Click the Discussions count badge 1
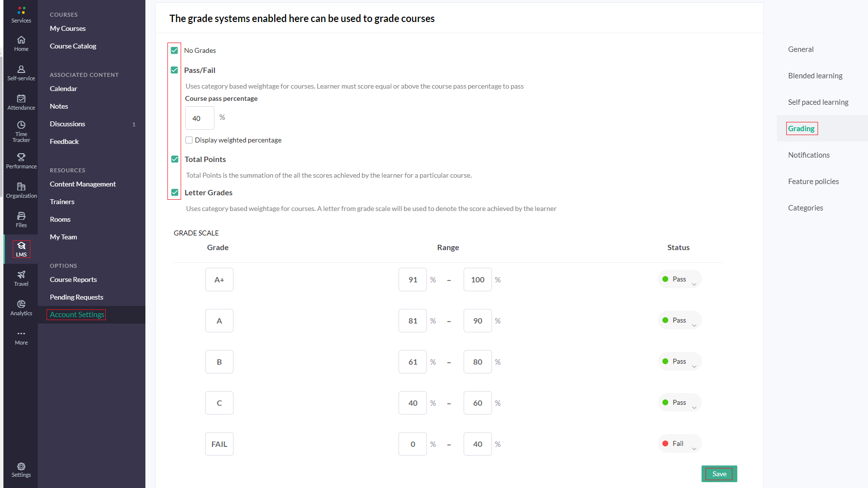Viewport: 868px width, 488px height. (134, 124)
